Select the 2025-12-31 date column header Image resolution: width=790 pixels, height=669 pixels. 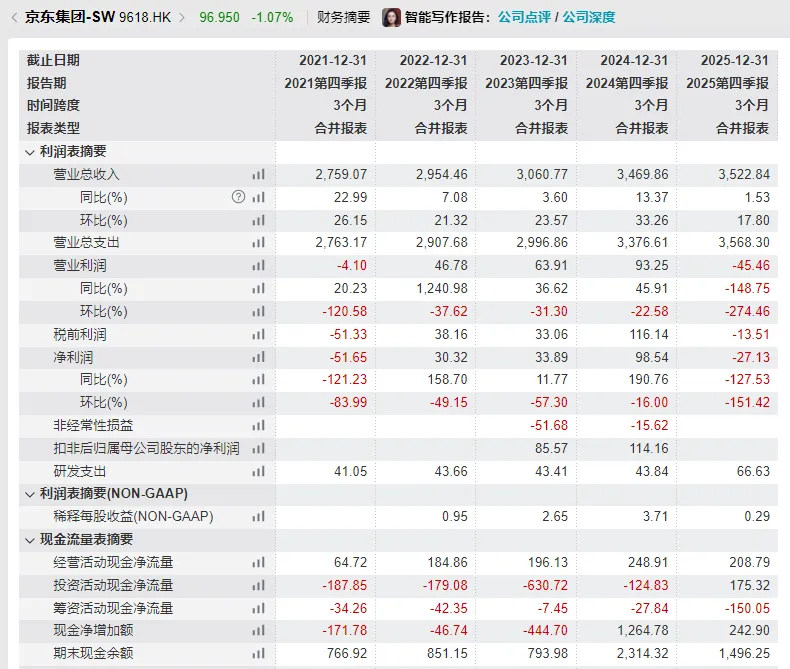click(735, 60)
